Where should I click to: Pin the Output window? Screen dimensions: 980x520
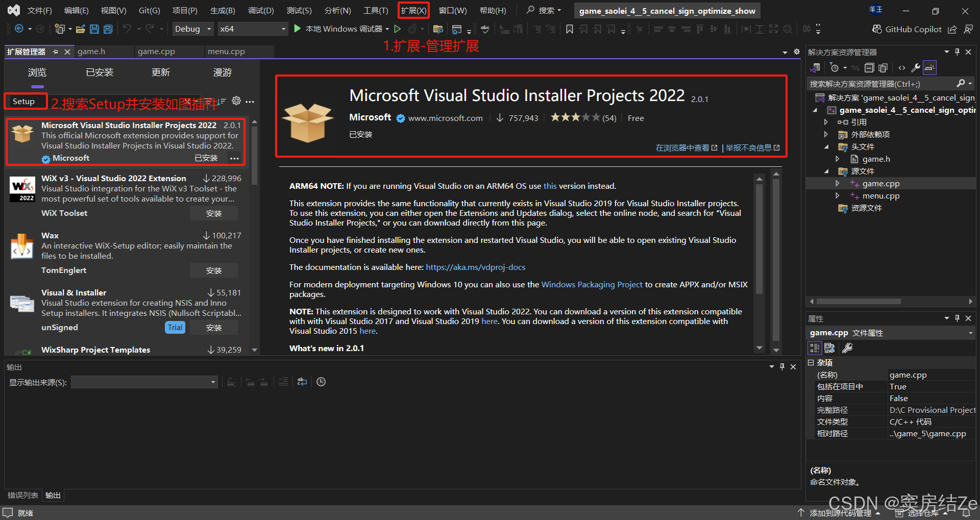pyautogui.click(x=781, y=366)
